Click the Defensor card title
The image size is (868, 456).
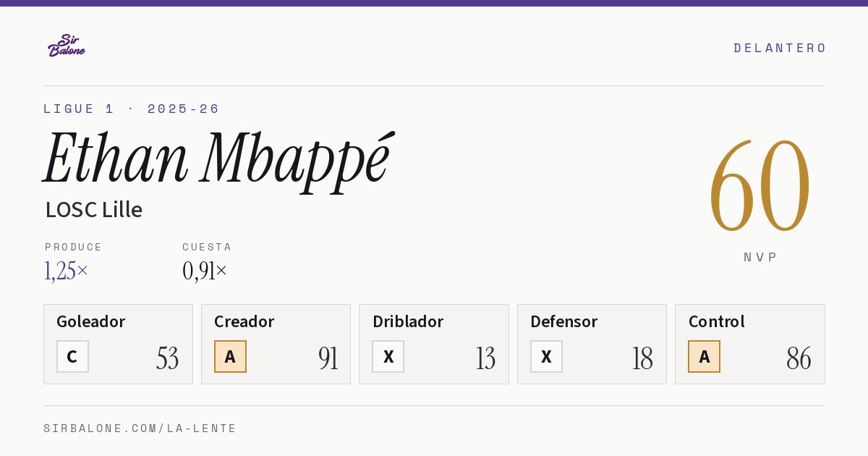tap(564, 321)
